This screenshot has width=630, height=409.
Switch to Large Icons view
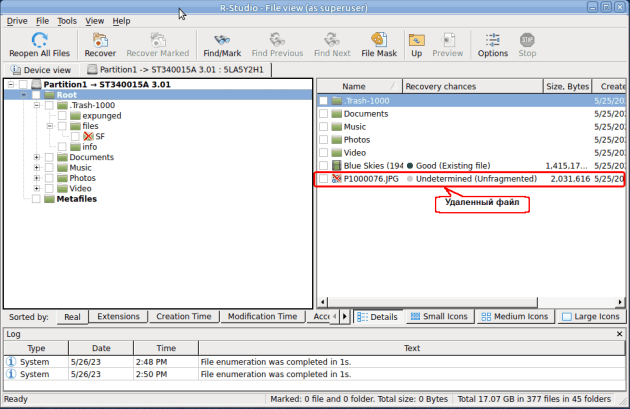click(x=591, y=317)
